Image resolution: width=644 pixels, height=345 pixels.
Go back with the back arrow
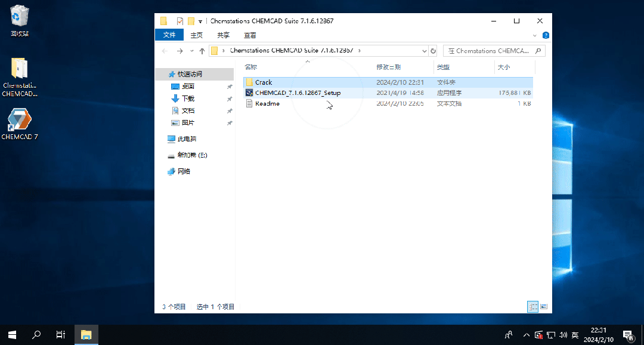[x=165, y=51]
